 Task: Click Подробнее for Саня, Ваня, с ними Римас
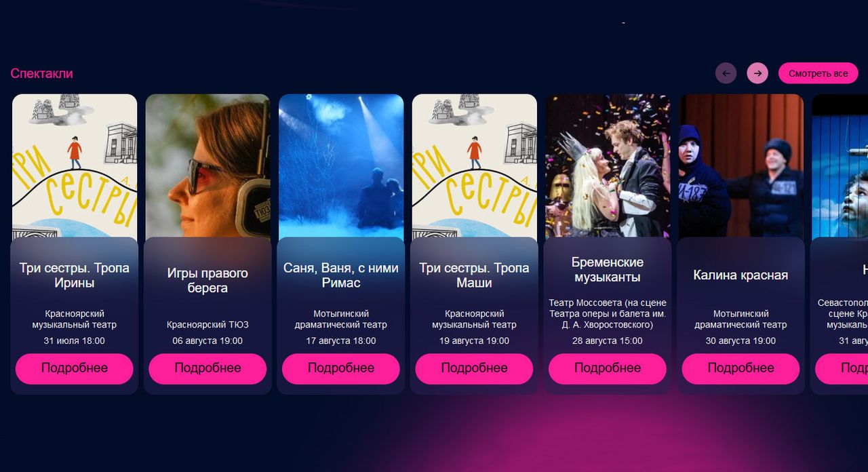point(341,368)
